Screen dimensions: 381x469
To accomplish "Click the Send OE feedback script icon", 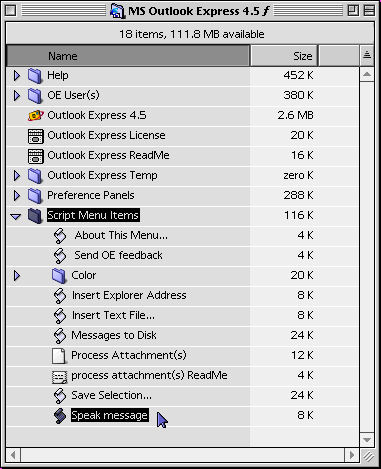I will click(x=60, y=256).
